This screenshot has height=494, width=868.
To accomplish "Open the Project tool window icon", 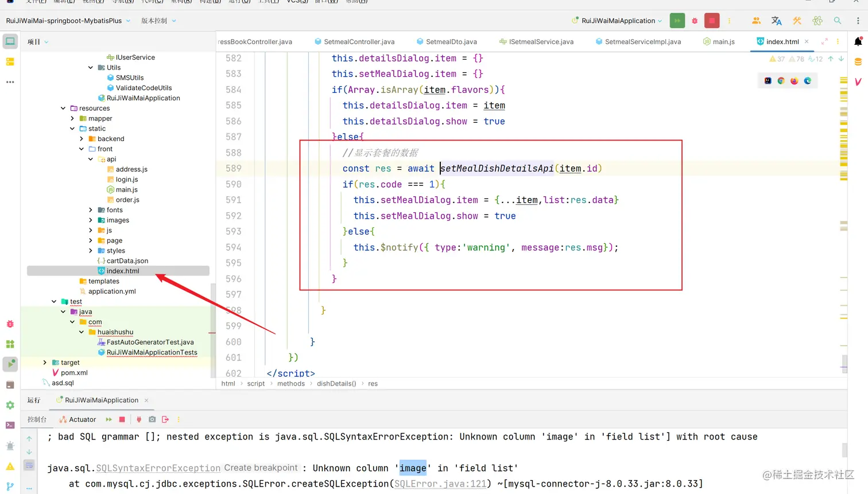I will [x=10, y=41].
